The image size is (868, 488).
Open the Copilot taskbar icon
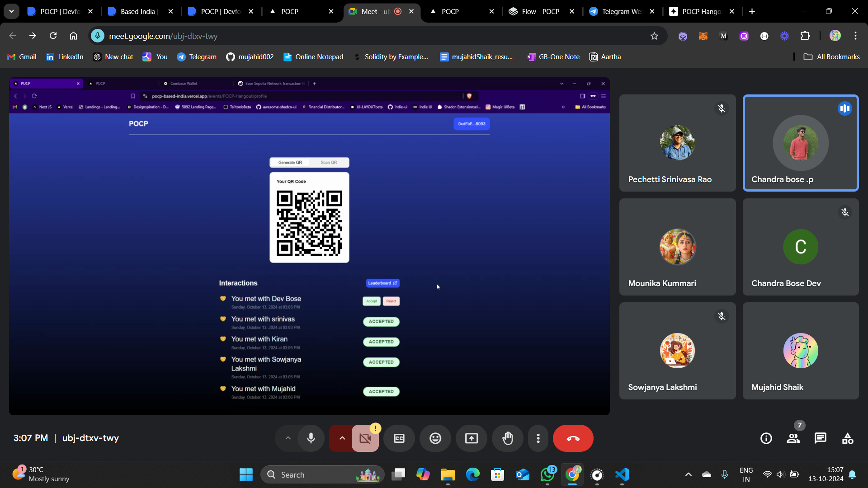[x=423, y=475]
